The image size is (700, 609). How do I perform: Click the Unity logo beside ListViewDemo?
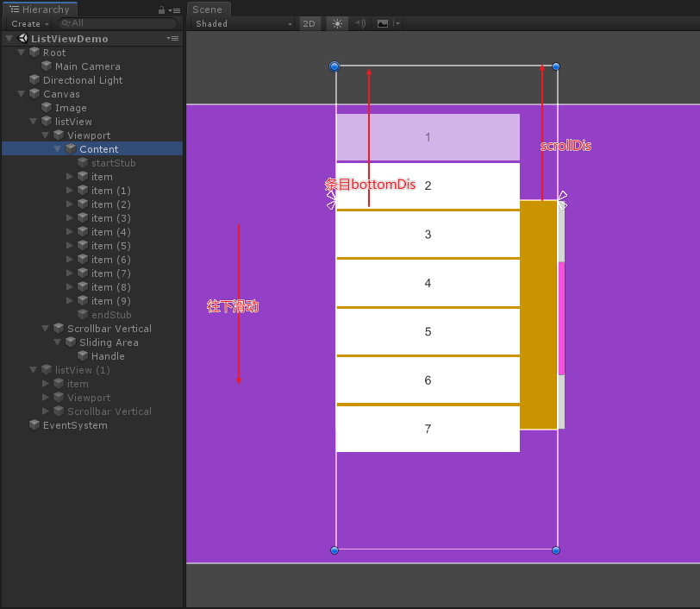[22, 39]
